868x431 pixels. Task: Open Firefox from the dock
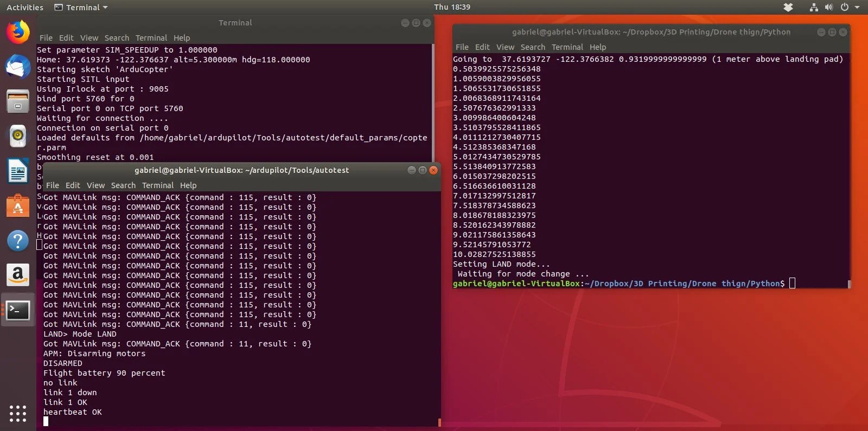pos(18,32)
